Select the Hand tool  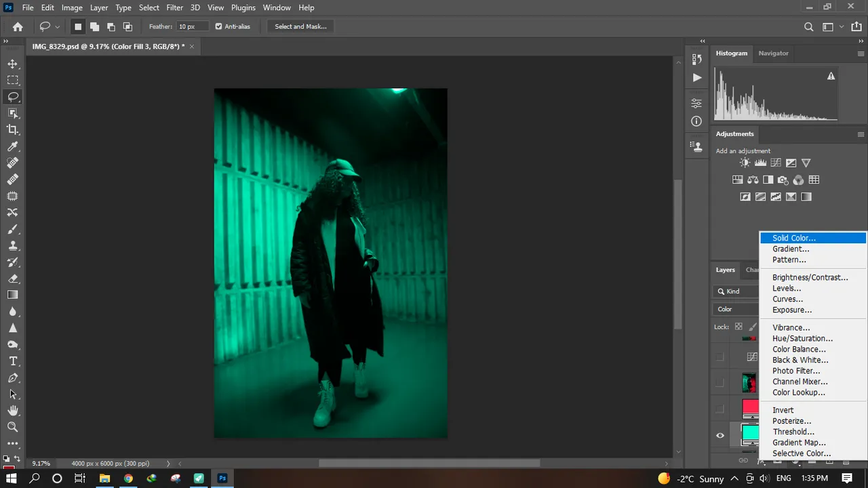[x=13, y=411]
